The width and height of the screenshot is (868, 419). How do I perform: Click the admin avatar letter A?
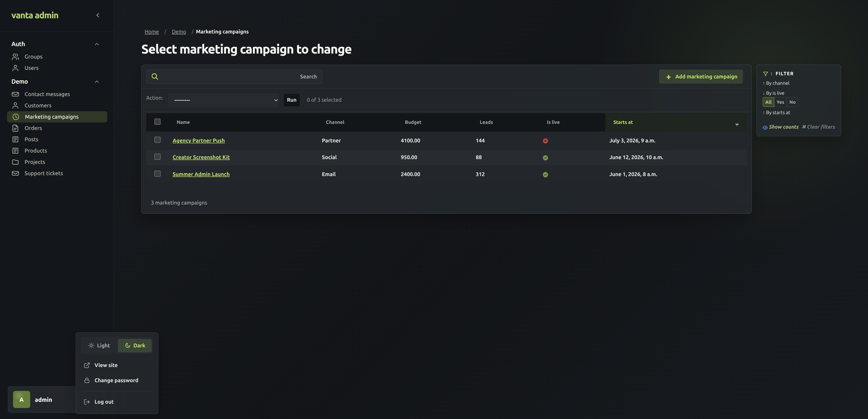click(21, 400)
